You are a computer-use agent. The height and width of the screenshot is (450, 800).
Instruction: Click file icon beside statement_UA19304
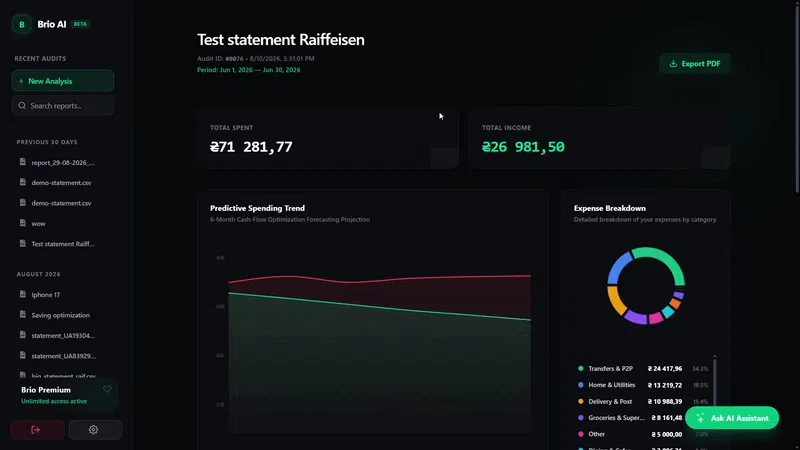(x=22, y=335)
